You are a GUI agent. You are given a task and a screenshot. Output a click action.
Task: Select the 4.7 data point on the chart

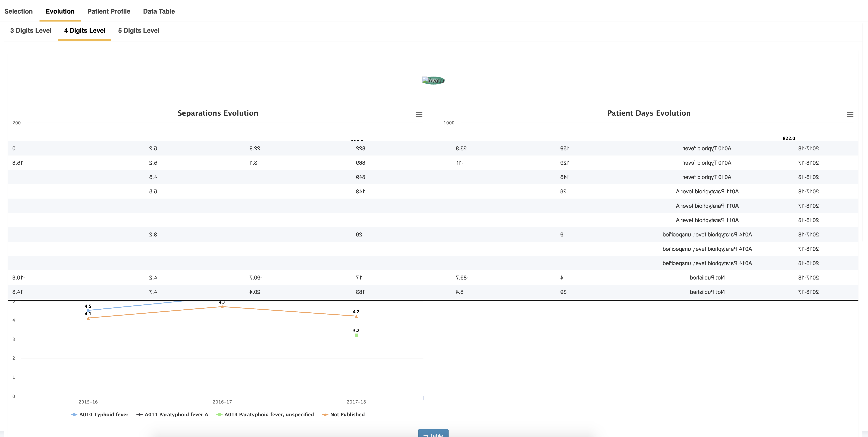pos(222,307)
